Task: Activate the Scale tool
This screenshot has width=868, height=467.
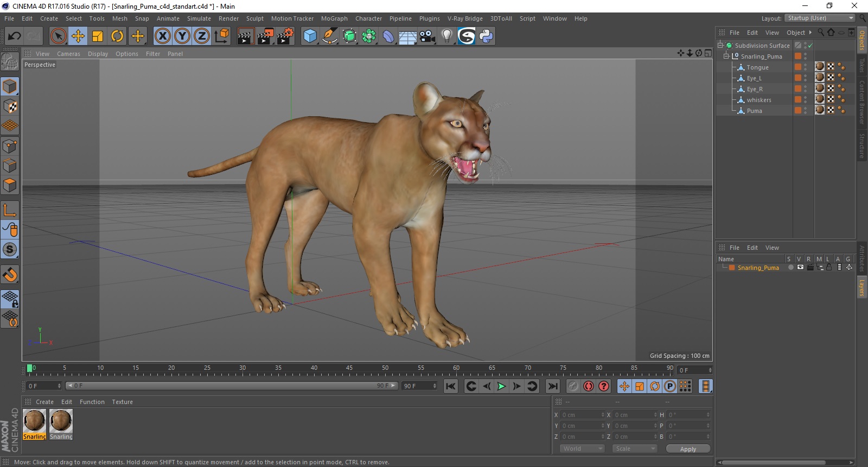Action: [x=98, y=36]
